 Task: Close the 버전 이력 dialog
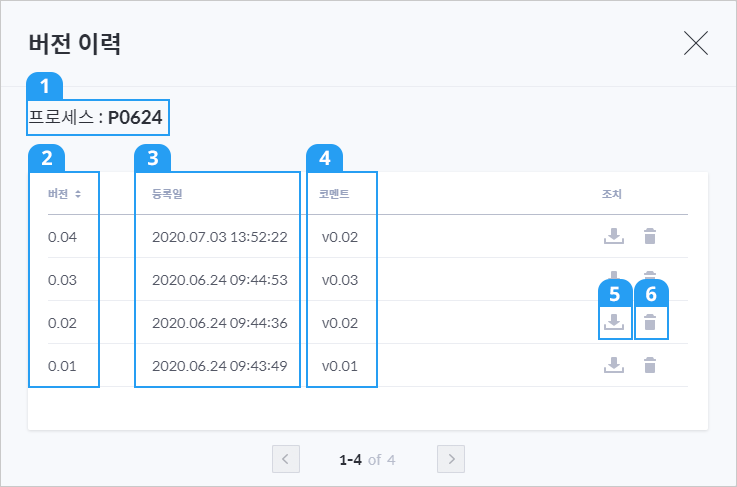696,43
